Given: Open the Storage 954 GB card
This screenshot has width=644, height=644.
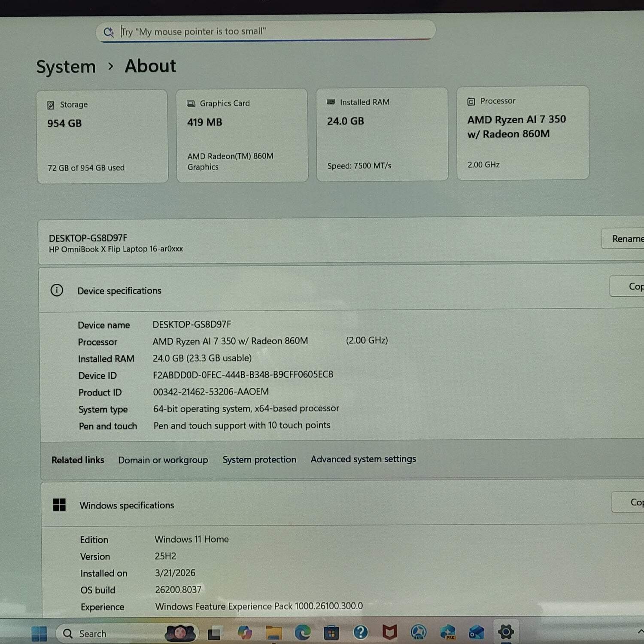Looking at the screenshot, I should [x=102, y=137].
